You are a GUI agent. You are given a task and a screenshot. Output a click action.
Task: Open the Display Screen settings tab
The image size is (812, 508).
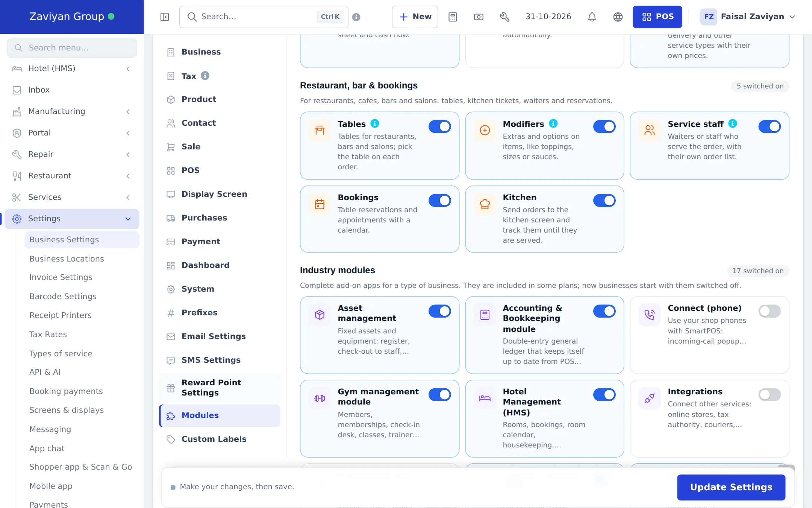(220, 194)
